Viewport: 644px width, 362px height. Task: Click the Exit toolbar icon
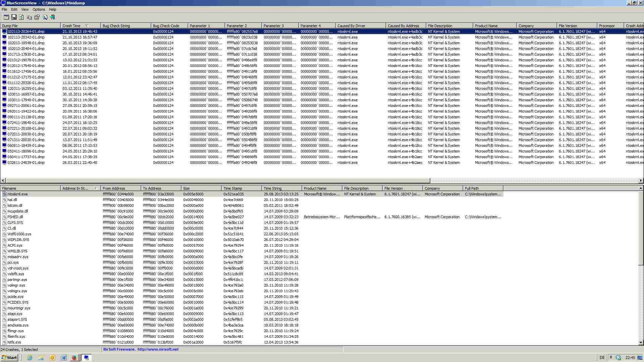[52, 17]
